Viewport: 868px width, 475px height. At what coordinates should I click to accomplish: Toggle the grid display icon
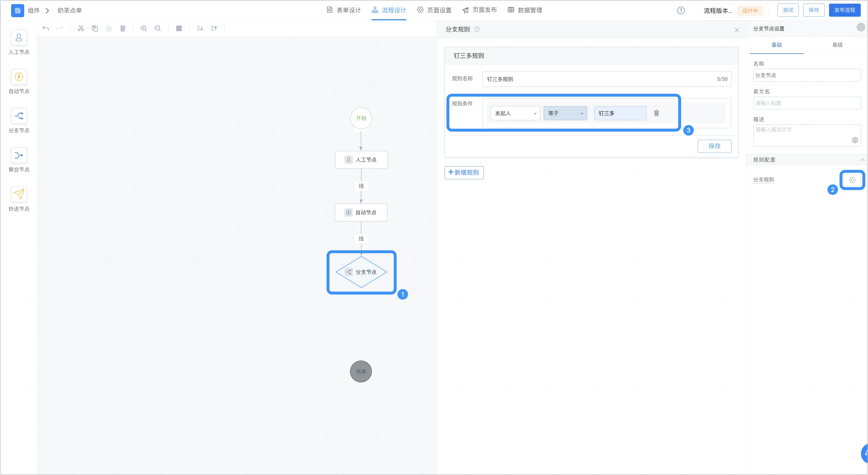pyautogui.click(x=179, y=29)
